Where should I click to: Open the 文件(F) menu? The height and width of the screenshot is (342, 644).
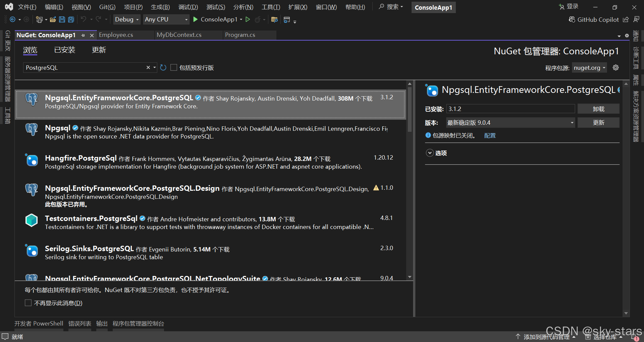27,7
